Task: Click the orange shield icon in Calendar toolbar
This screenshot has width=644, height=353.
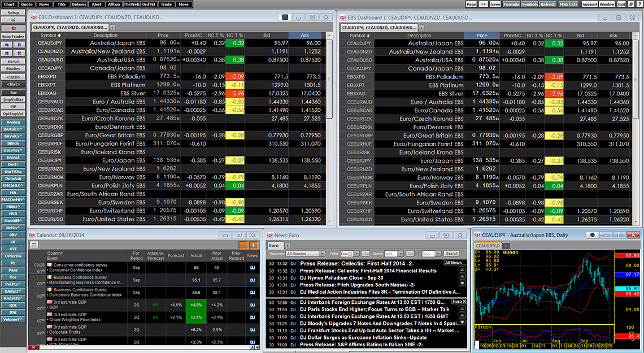Action: (x=254, y=245)
